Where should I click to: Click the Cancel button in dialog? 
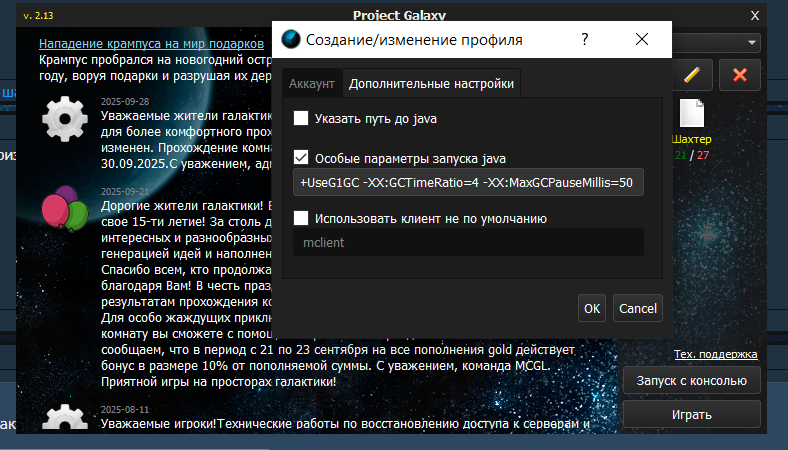coord(637,308)
